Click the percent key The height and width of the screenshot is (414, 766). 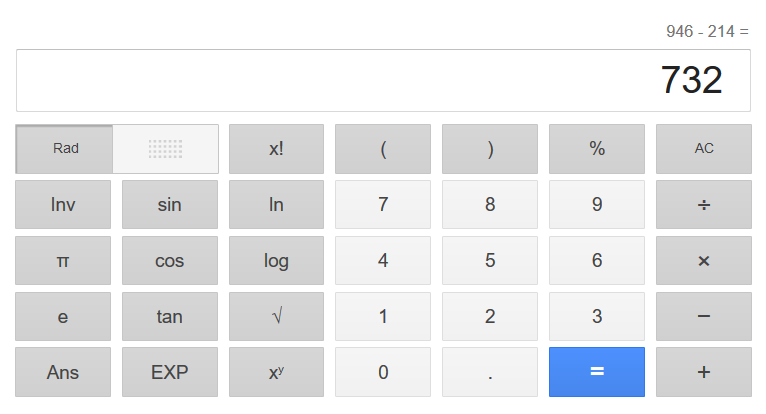pos(597,149)
